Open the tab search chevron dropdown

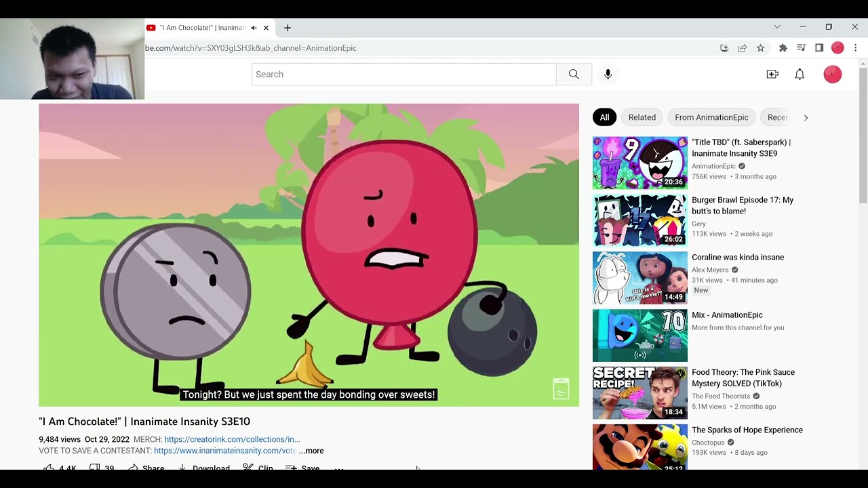777,27
